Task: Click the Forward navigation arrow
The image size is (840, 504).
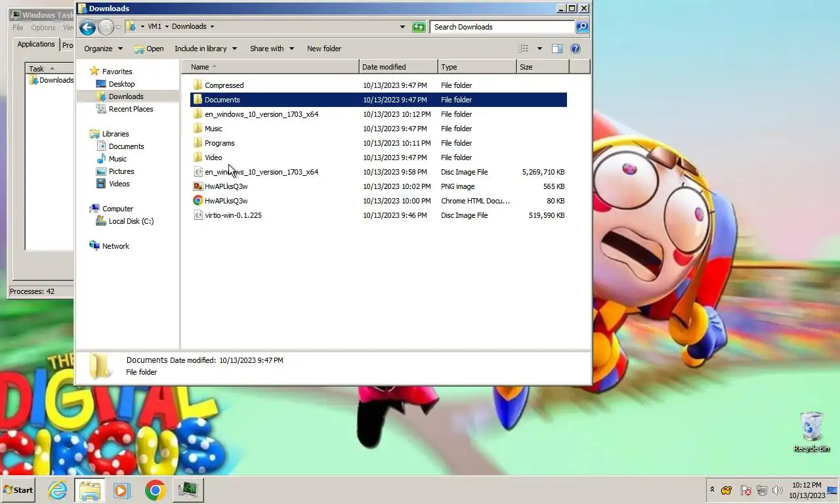Action: [x=106, y=27]
